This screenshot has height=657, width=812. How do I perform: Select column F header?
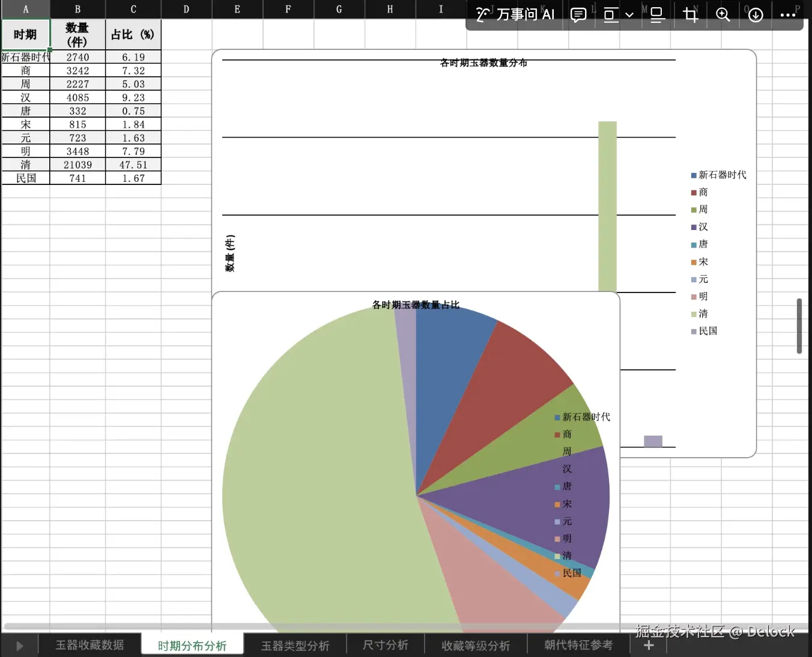click(x=288, y=9)
